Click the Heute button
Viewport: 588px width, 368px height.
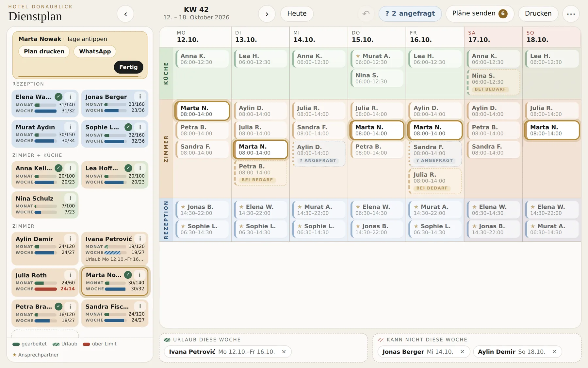(x=297, y=14)
